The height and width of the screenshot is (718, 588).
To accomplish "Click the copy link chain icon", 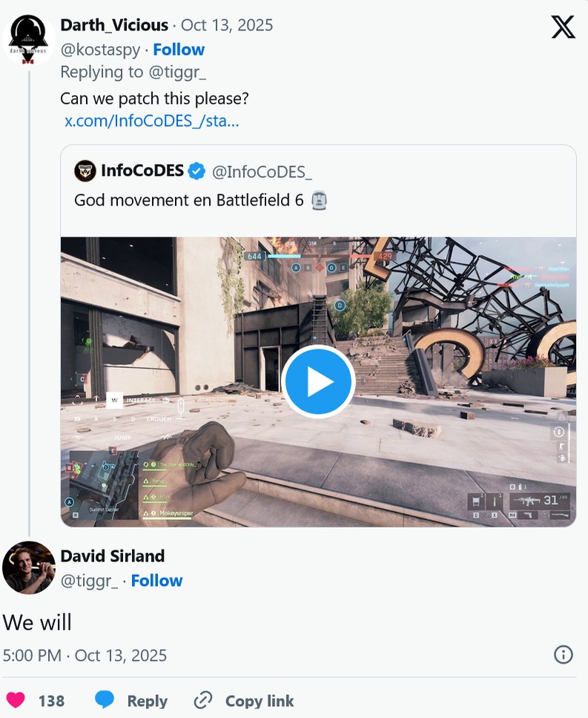I will [202, 700].
